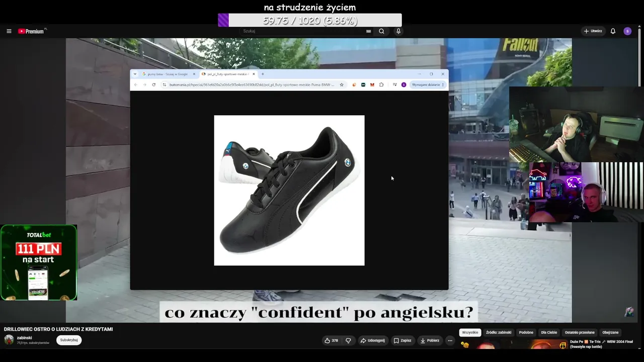
Task: Expand the Chrome tab search chevron
Action: coord(135,74)
